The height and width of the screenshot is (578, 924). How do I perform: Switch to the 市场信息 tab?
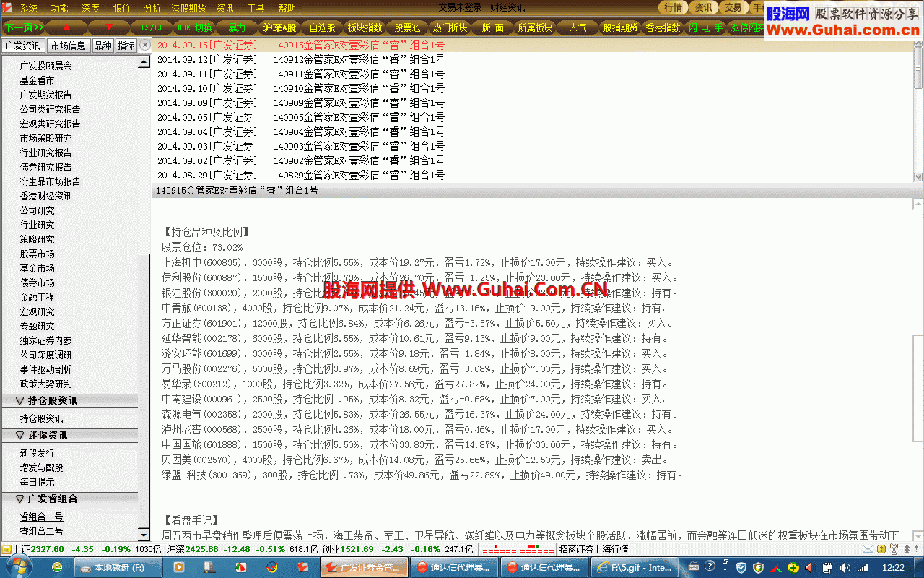(x=68, y=45)
